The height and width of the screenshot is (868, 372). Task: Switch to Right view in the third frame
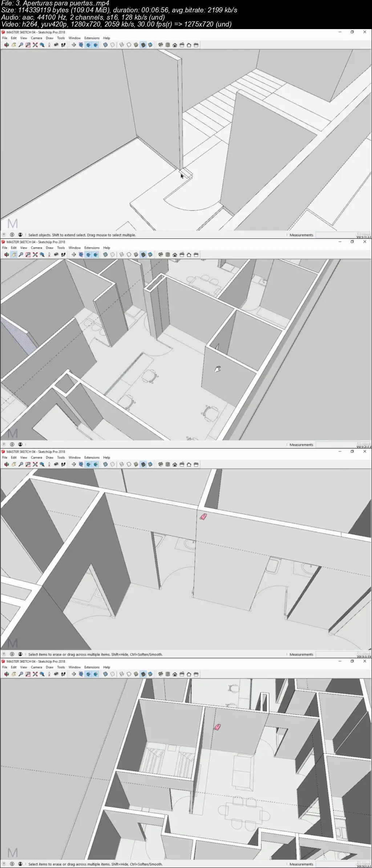(x=182, y=465)
